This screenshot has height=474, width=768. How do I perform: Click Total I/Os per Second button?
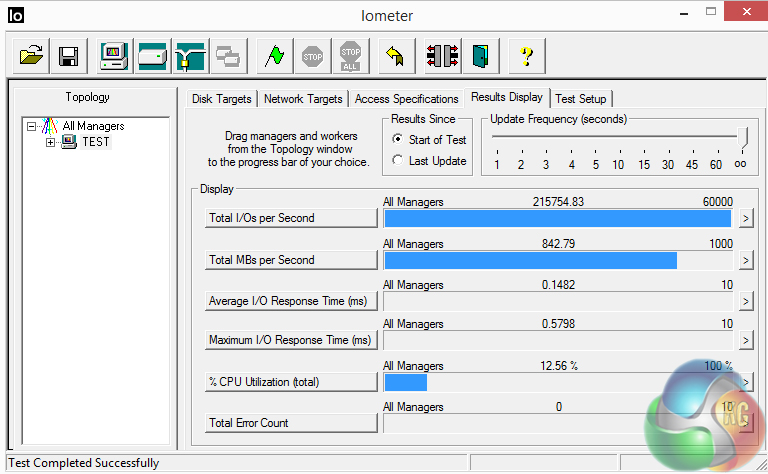tap(291, 218)
